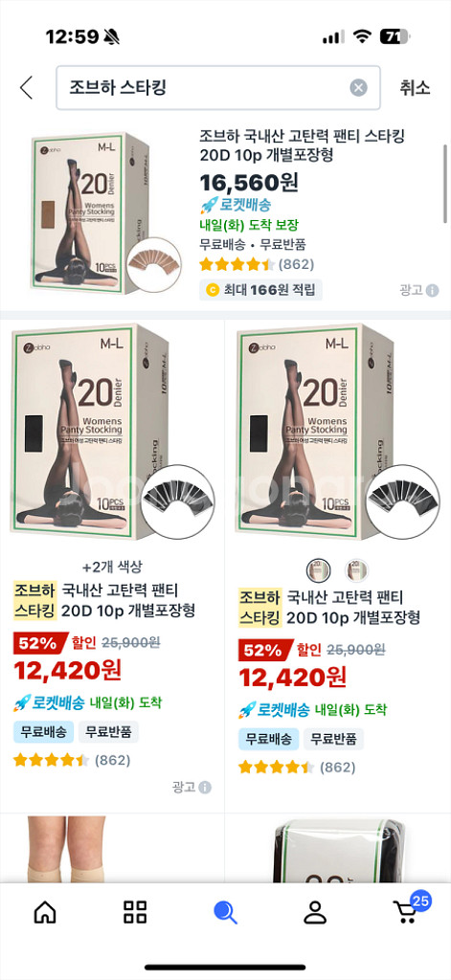Tap the 최대 166원 적립 badge
Viewport: 451px width, 980px height.
260,289
